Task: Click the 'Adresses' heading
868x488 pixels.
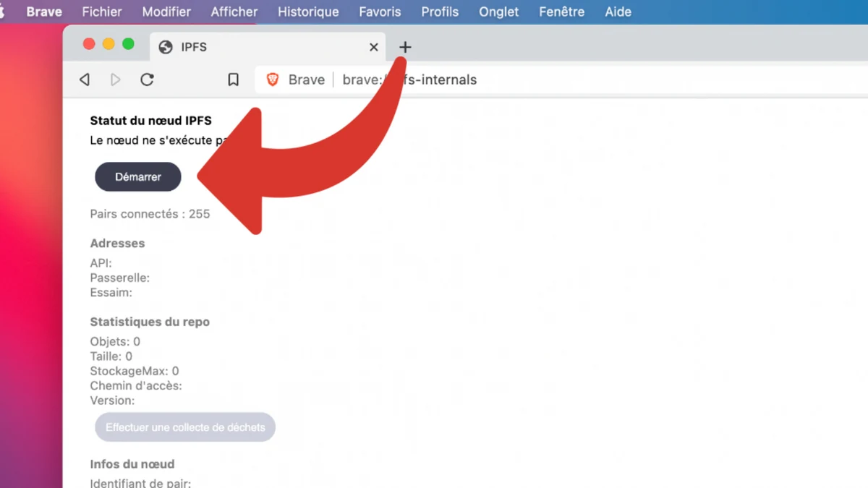Action: pyautogui.click(x=117, y=244)
